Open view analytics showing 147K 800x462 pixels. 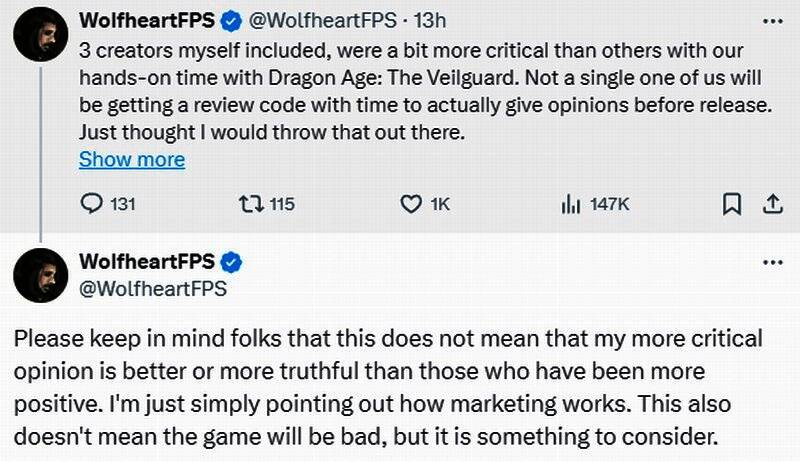(x=572, y=204)
